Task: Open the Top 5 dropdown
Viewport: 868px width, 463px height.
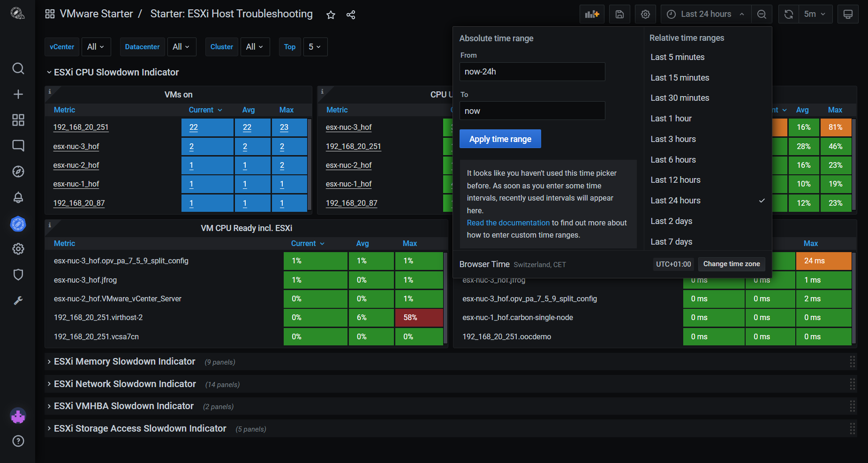Action: click(x=315, y=47)
